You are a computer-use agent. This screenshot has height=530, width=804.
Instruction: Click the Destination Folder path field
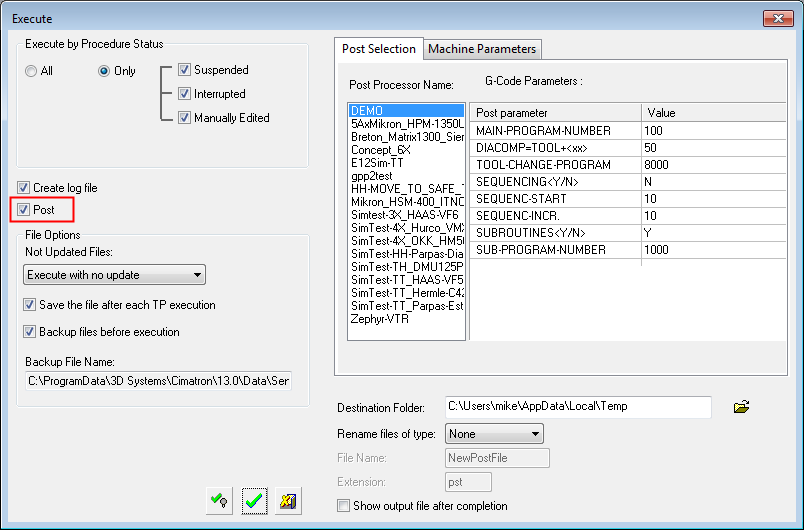[x=577, y=407]
